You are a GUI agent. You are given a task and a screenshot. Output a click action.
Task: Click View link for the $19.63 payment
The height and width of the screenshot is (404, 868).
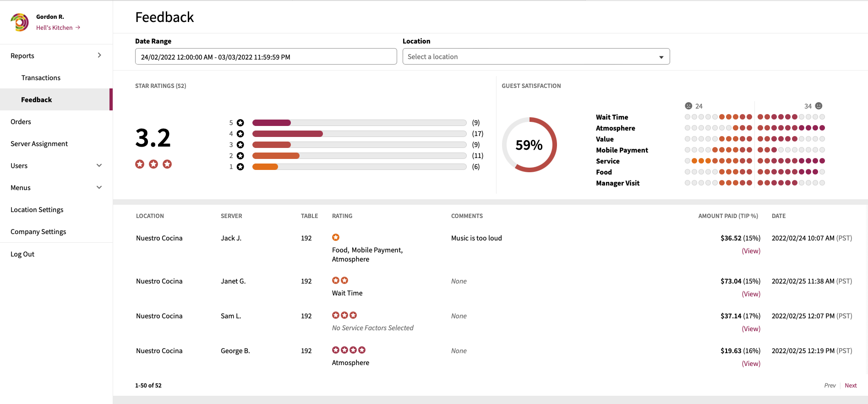coord(751,363)
